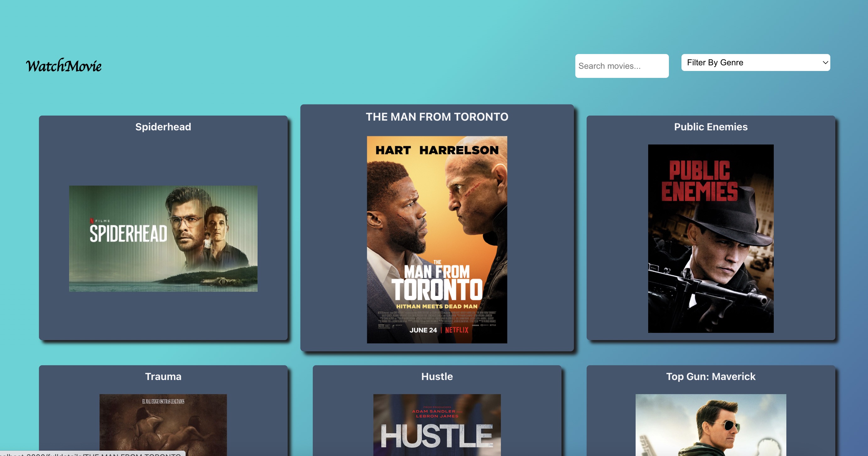Open the Spiderhead poster image
This screenshot has height=456, width=868.
(x=163, y=239)
